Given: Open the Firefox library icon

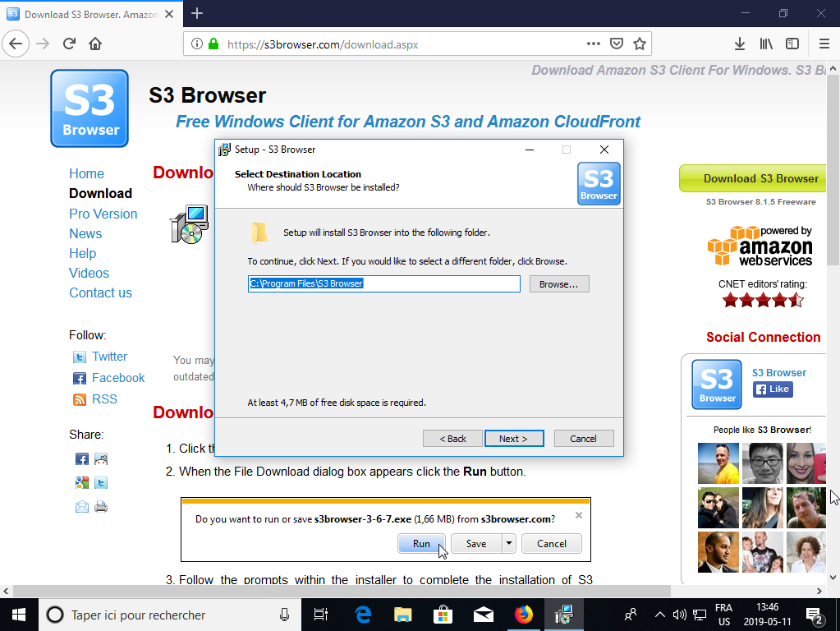Looking at the screenshot, I should [766, 44].
